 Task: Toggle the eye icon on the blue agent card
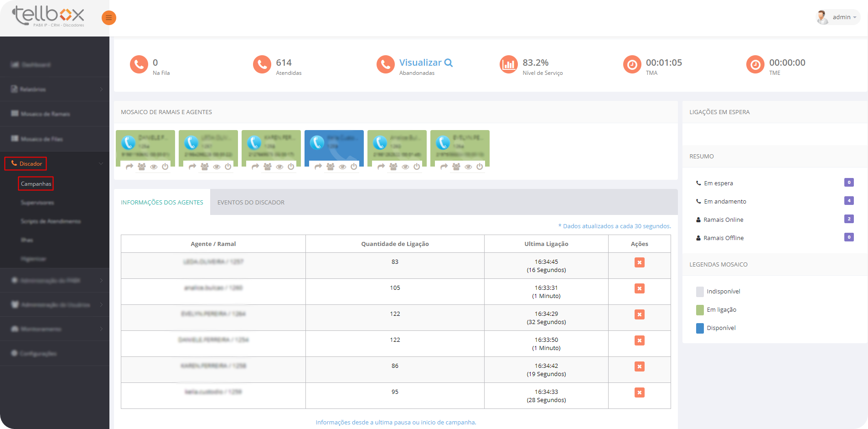pyautogui.click(x=342, y=167)
